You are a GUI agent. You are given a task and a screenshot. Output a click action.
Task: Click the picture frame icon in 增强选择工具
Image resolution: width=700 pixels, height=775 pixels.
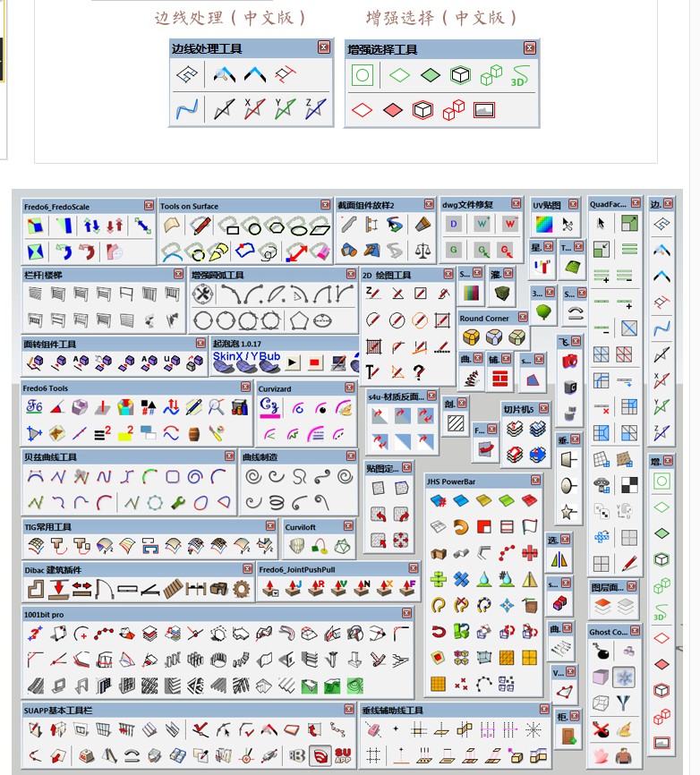[484, 110]
